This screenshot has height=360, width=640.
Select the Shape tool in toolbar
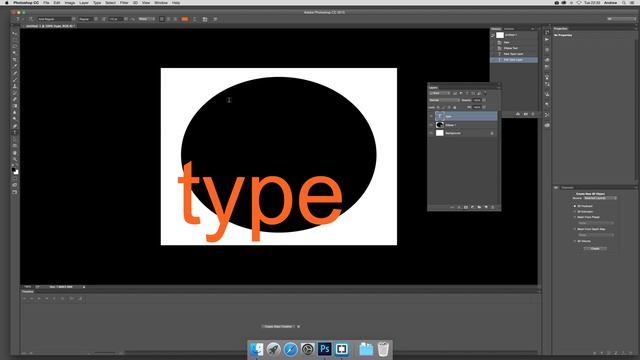click(x=15, y=146)
